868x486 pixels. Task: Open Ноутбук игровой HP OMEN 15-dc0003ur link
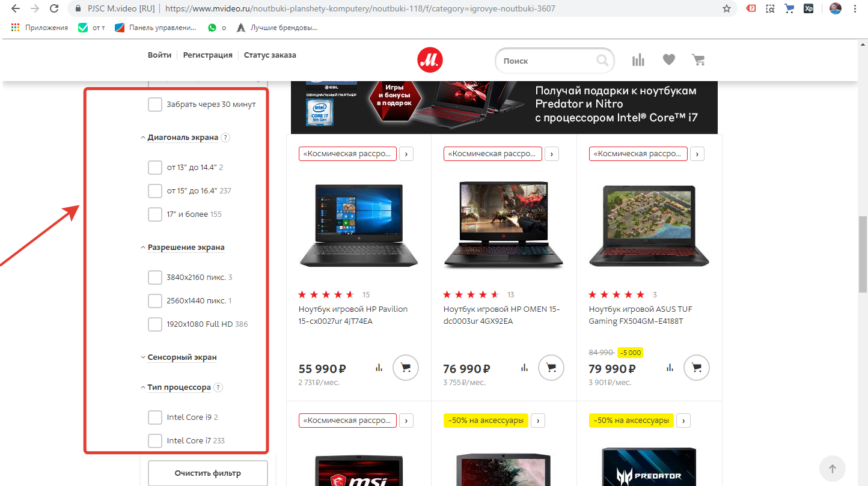coord(502,315)
